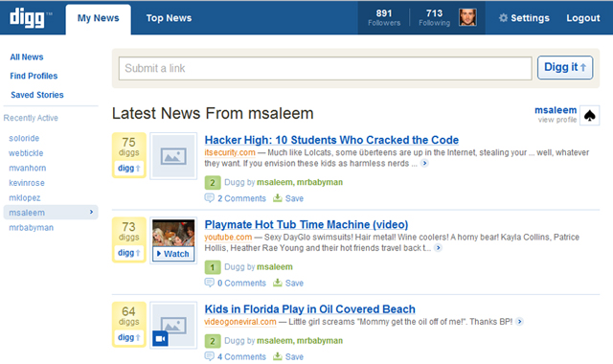Viewport: 613px width, 364px height.
Task: Visit videogoneviral.com source link
Action: pos(240,322)
